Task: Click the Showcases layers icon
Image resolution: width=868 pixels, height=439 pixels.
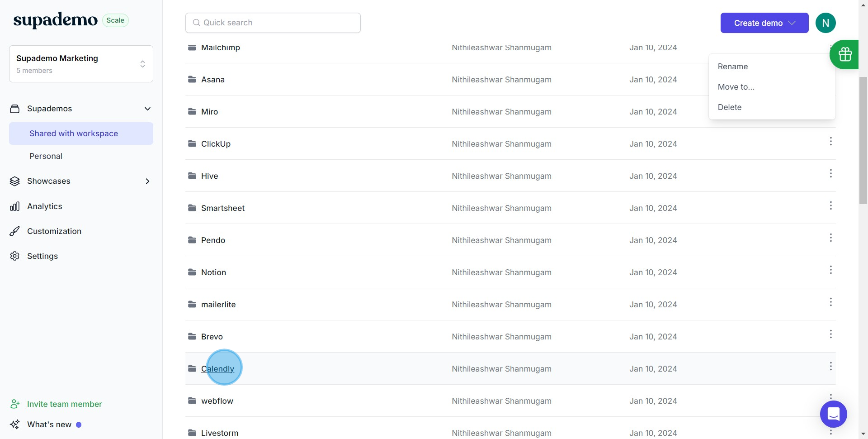Action: pos(15,181)
